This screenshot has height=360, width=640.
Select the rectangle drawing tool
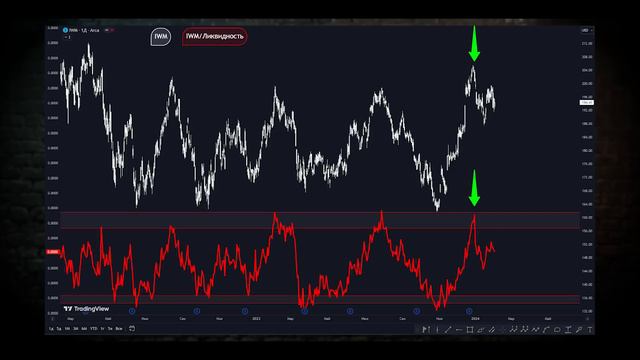[x=469, y=329]
